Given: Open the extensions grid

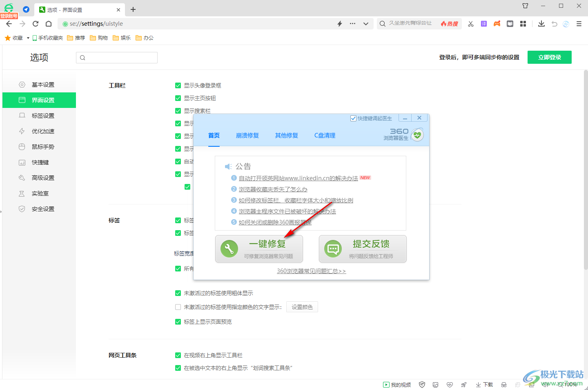Looking at the screenshot, I should tap(523, 24).
